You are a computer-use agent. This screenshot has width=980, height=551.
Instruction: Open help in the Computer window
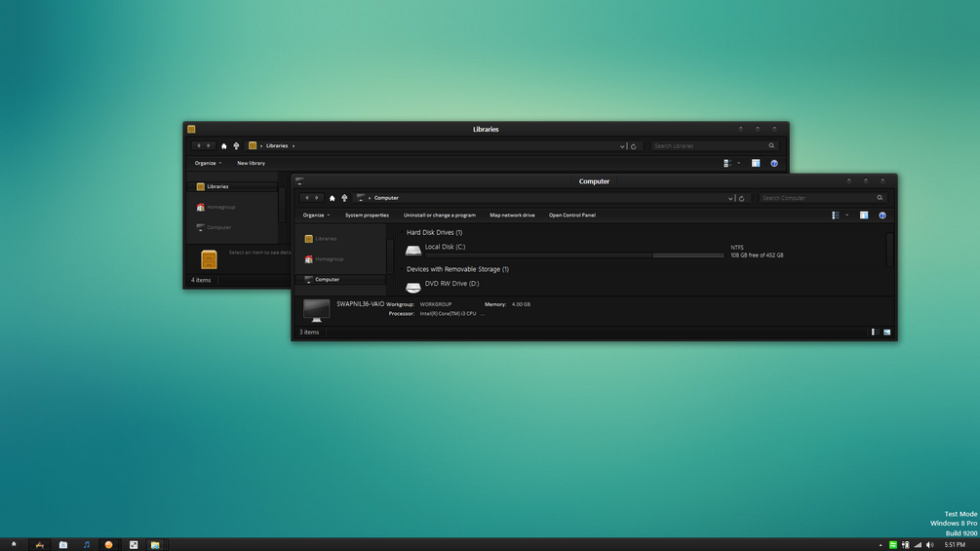tap(882, 216)
